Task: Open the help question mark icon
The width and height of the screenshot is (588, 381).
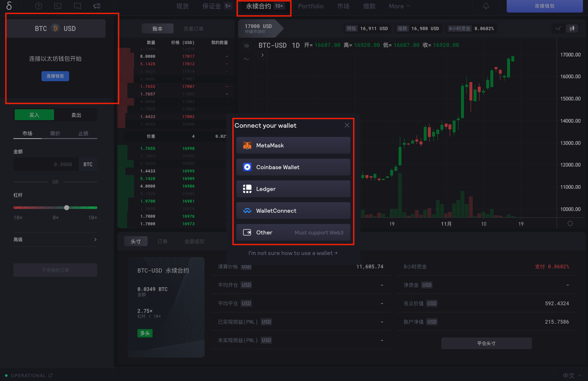Action: click(39, 6)
